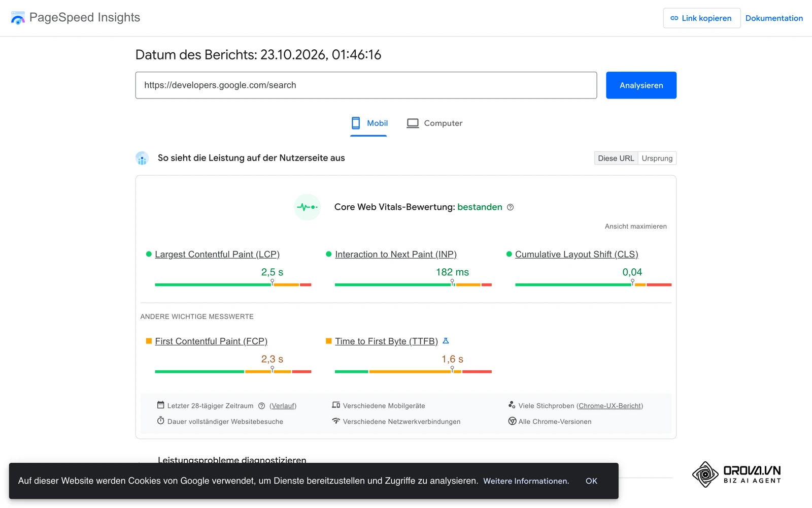
Task: Click the mobile phone icon in Mobil tab
Action: pyautogui.click(x=356, y=123)
